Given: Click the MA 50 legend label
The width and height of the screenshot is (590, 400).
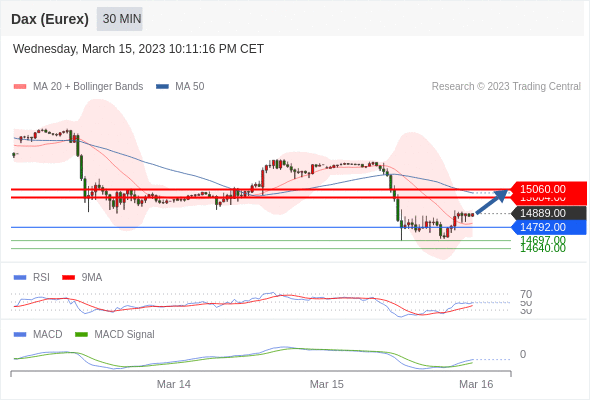Looking at the screenshot, I should [x=190, y=87].
